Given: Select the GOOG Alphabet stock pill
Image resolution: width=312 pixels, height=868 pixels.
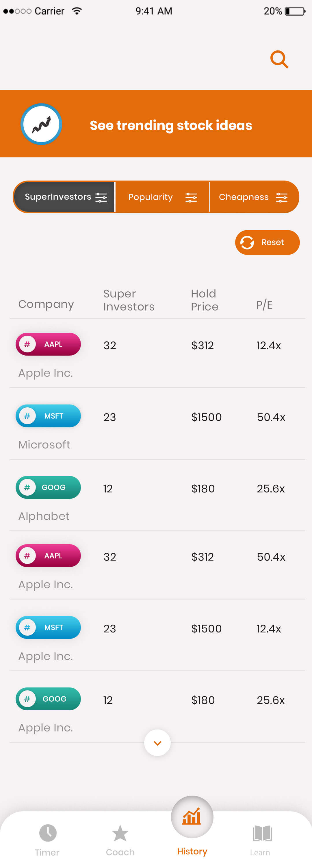Looking at the screenshot, I should pyautogui.click(x=48, y=487).
